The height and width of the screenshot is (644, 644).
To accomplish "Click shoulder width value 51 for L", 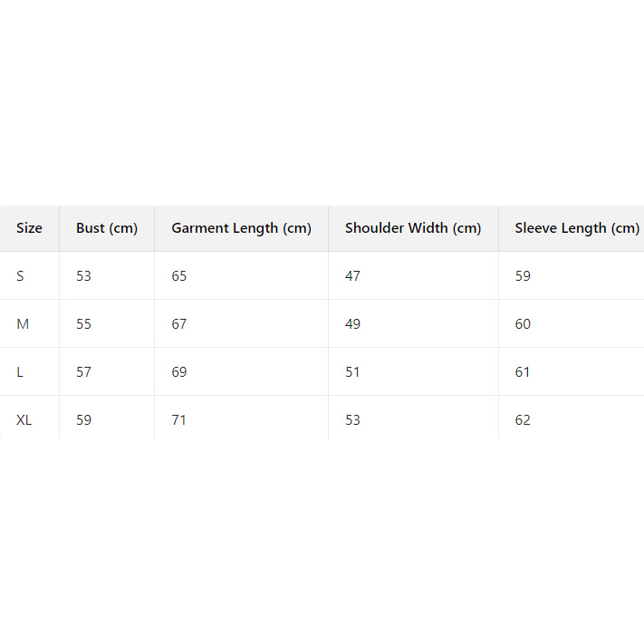I will point(352,372).
